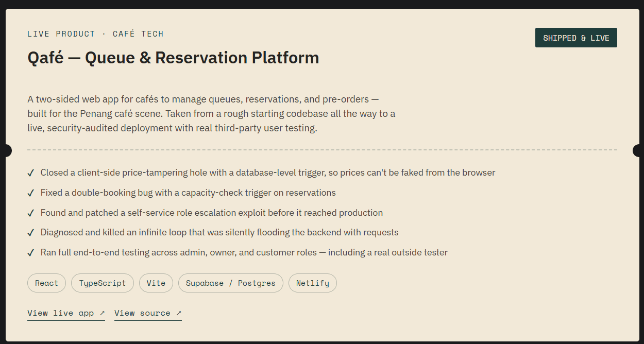The image size is (644, 344).
Task: Click checkmark beside end-to-end testing bullet
Action: pos(31,253)
